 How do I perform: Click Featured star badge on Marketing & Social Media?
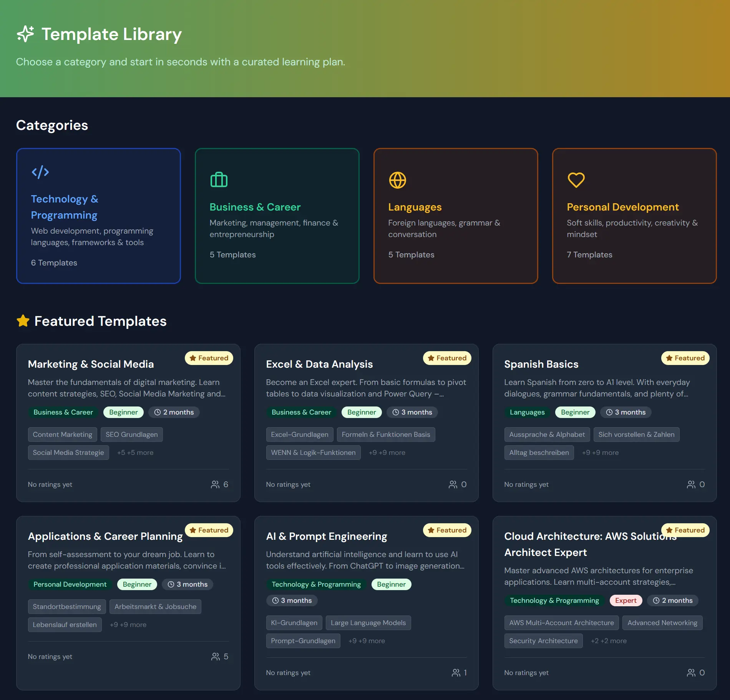point(209,358)
